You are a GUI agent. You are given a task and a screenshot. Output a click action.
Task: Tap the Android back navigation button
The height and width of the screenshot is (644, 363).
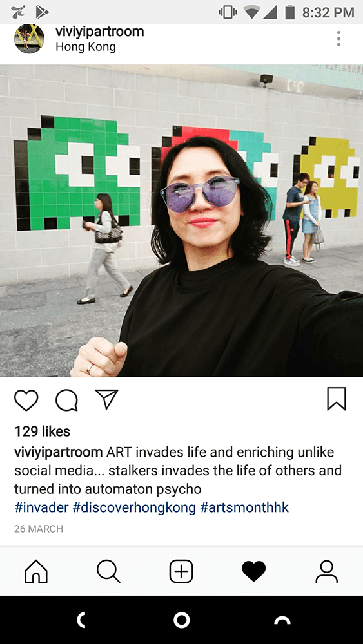(x=81, y=620)
